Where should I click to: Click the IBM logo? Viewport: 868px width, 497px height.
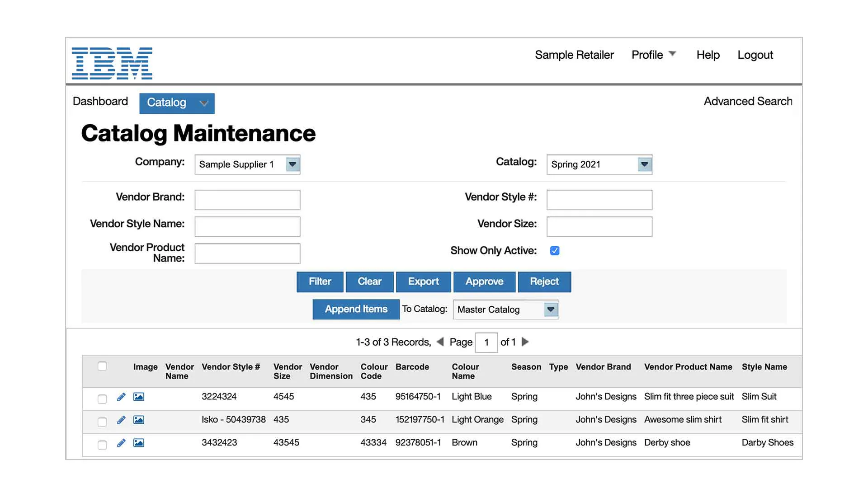[112, 63]
